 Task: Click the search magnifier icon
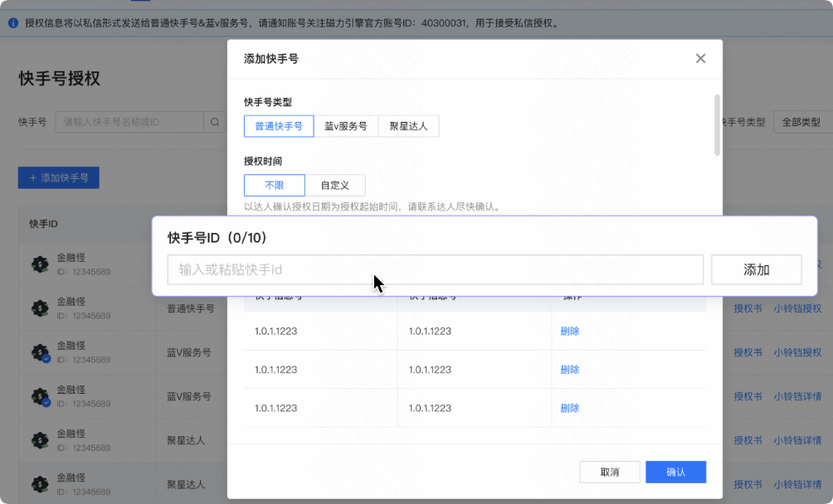[215, 122]
